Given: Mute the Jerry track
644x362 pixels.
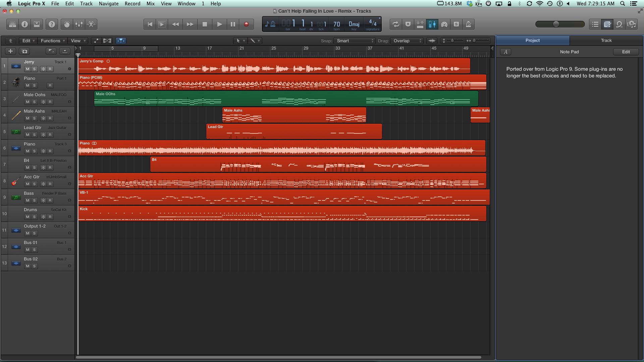Looking at the screenshot, I should pos(28,69).
